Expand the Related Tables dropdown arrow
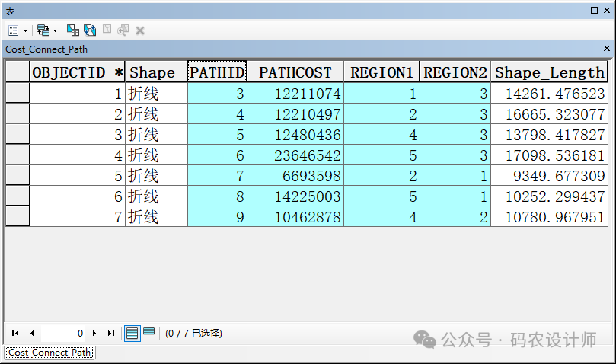Image resolution: width=616 pixels, height=364 pixels. click(x=55, y=30)
